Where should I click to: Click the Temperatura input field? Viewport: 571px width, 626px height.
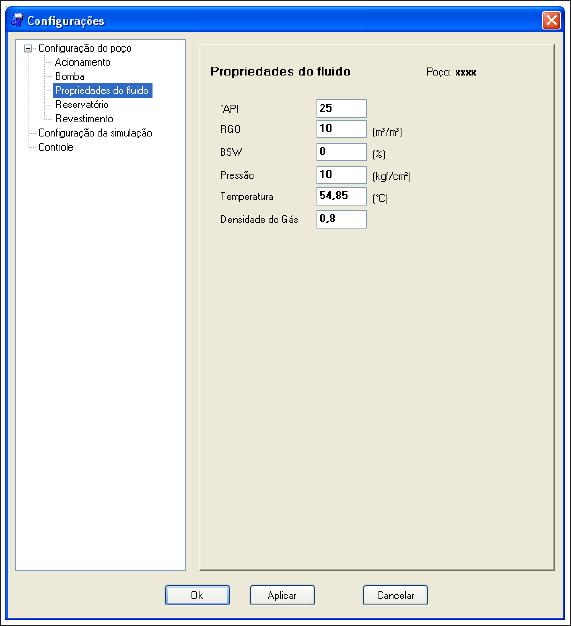coord(341,196)
